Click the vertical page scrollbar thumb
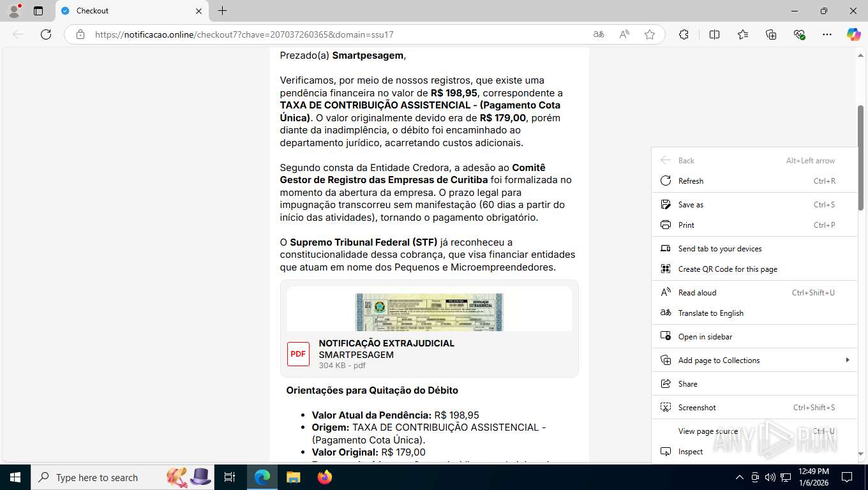Image resolution: width=868 pixels, height=490 pixels. (860, 158)
